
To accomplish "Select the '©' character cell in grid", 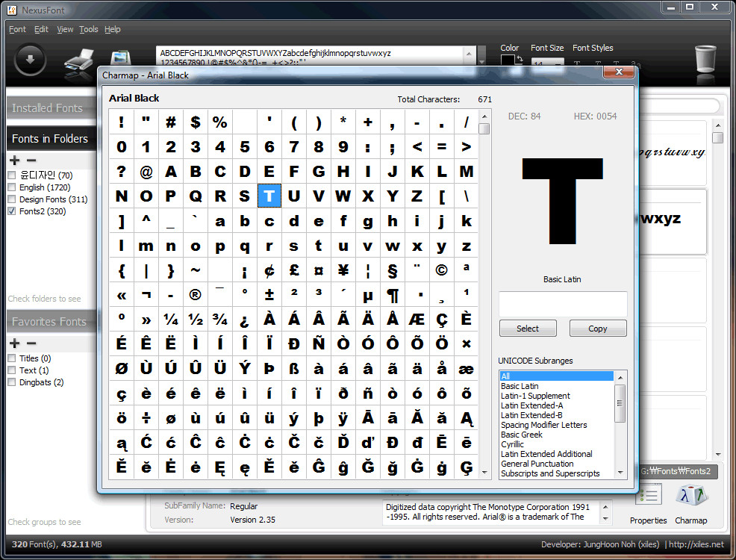I will 442,270.
